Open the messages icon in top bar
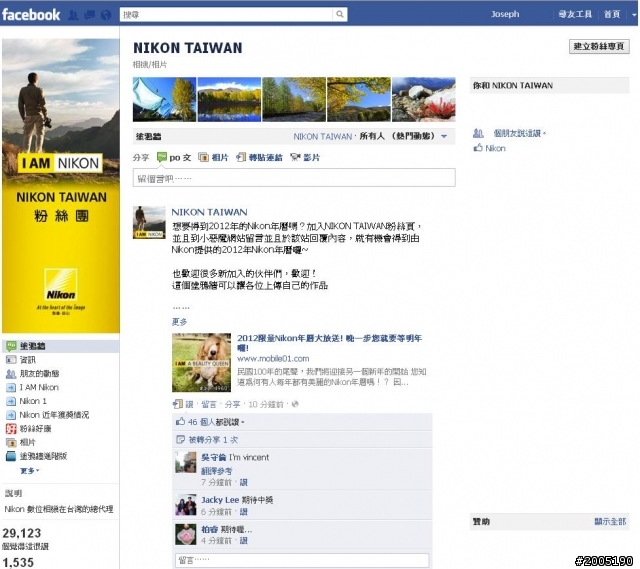Image resolution: width=640 pixels, height=569 pixels. click(89, 15)
